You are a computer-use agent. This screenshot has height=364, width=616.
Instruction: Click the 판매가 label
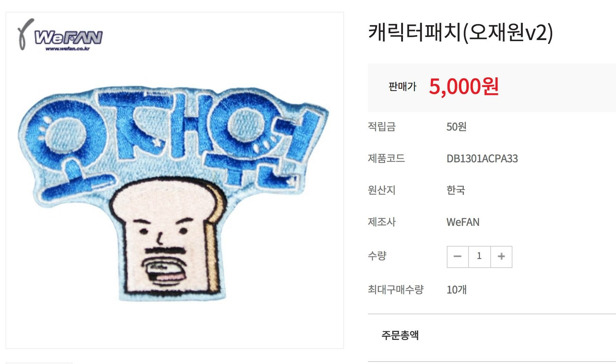pyautogui.click(x=403, y=86)
